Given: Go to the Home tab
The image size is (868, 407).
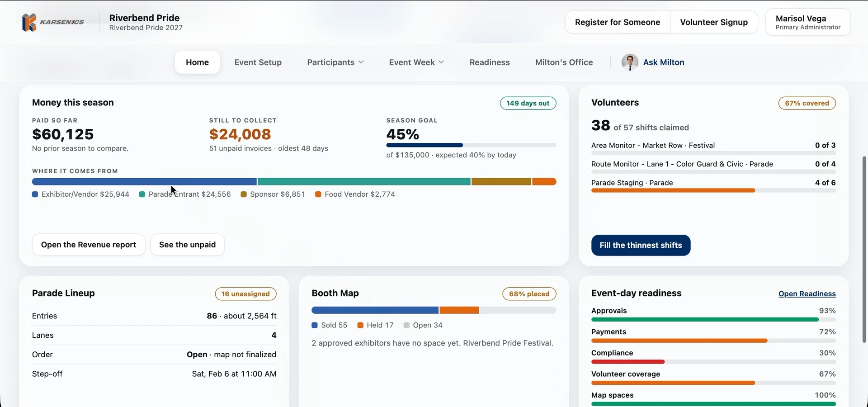Looking at the screenshot, I should tap(197, 62).
